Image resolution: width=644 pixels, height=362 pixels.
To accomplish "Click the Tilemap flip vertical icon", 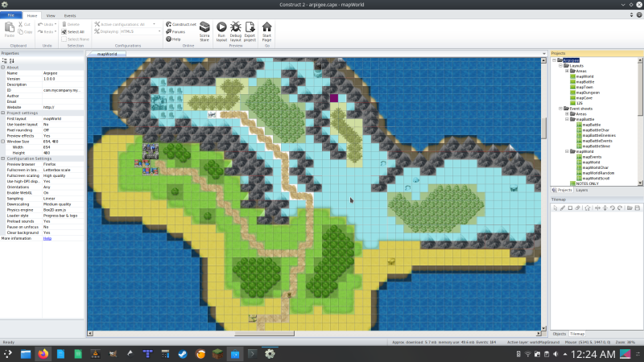I will tap(605, 208).
